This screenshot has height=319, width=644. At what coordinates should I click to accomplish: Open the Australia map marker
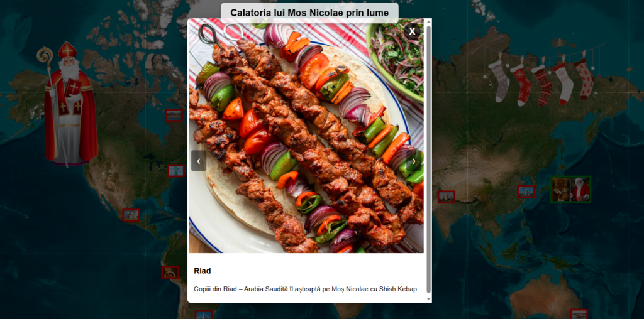click(x=579, y=314)
